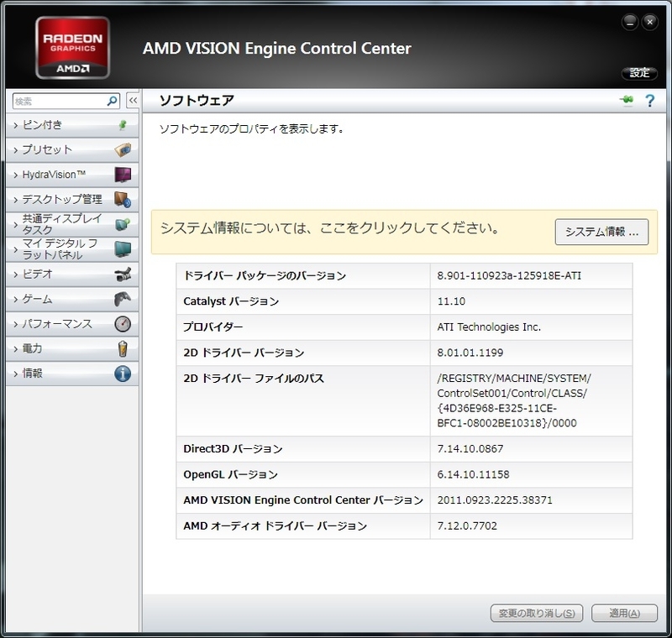
Task: Click the 設定 preferences button
Action: (639, 73)
